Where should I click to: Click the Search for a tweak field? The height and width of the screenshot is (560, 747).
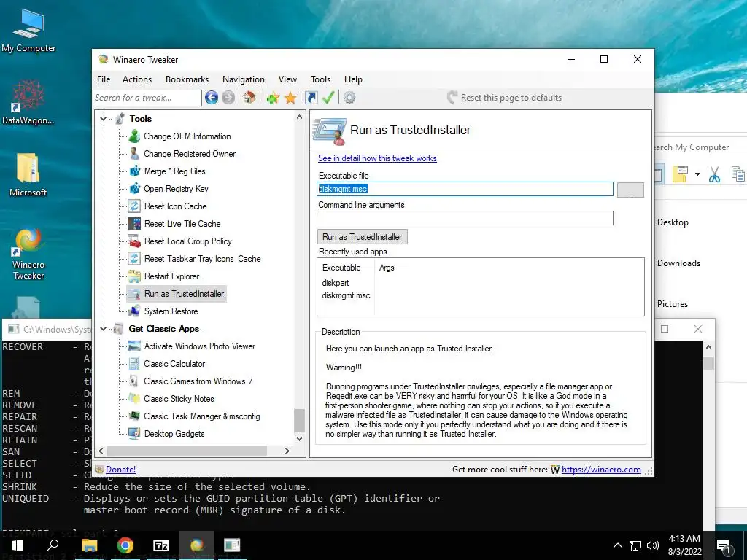click(x=147, y=98)
